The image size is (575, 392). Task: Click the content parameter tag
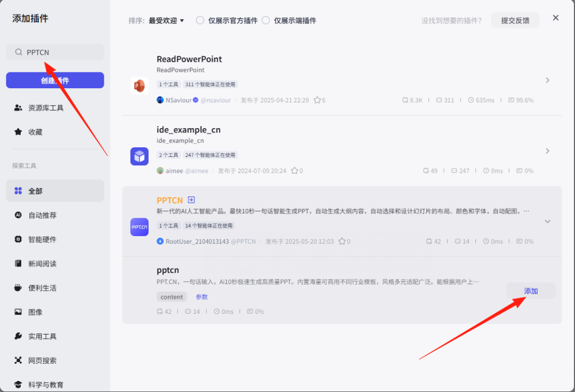[171, 297]
